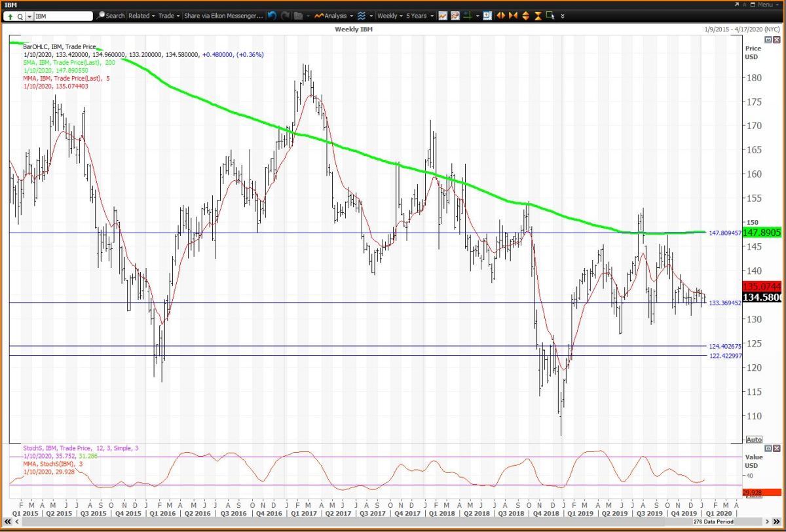Click the line chart type icon
The height and width of the screenshot is (532, 786).
(x=443, y=15)
